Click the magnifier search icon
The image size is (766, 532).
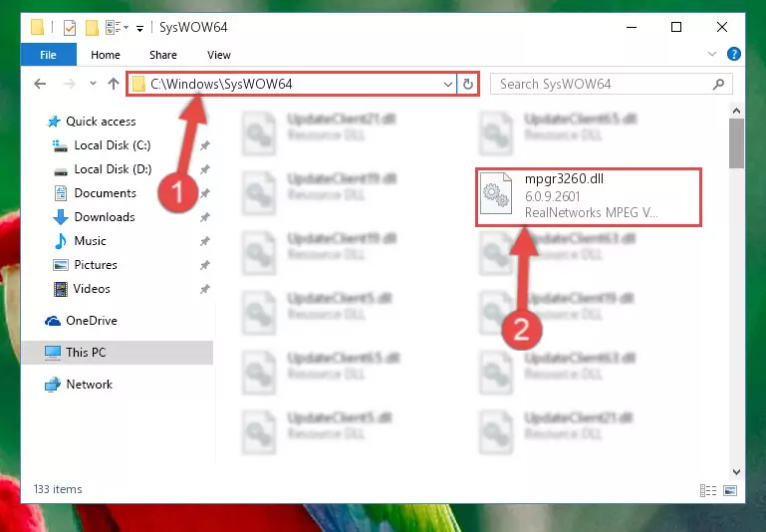click(x=718, y=85)
